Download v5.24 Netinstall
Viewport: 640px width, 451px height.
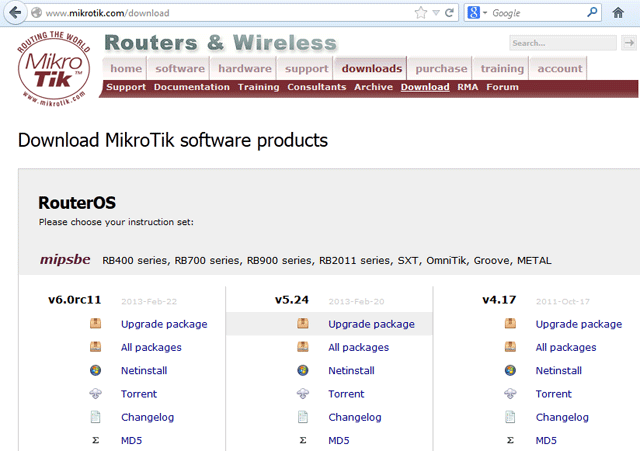[x=351, y=371]
